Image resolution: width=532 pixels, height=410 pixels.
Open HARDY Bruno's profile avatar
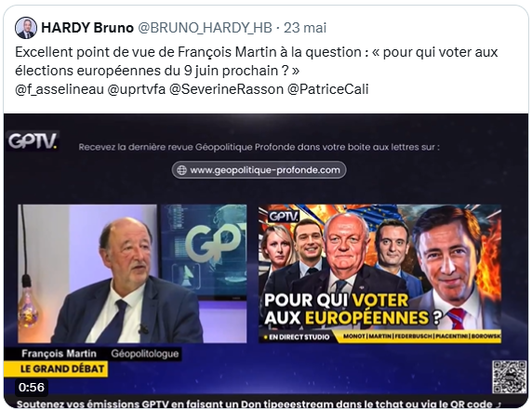26,28
